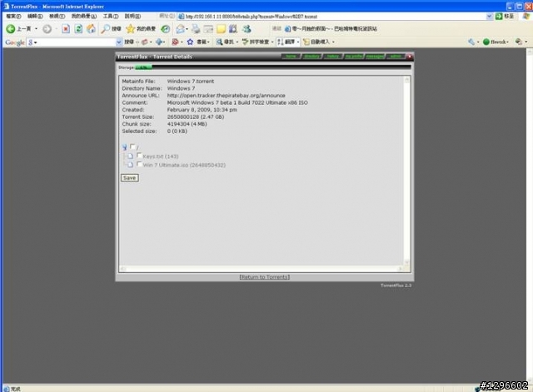
Task: Open the Google toolbar autofill dropdown
Action: [333, 42]
